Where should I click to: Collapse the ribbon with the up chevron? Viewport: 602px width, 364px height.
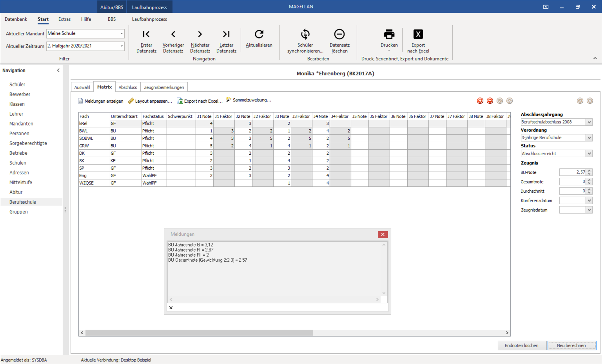click(595, 58)
